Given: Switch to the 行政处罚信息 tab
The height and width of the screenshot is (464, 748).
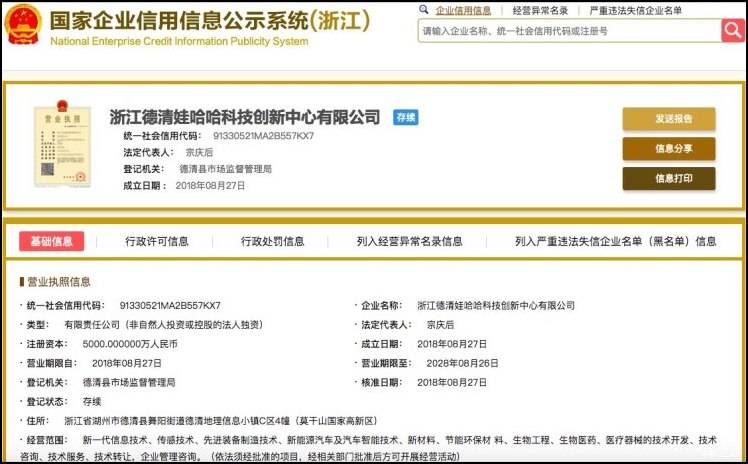Looking at the screenshot, I should coord(272,241).
